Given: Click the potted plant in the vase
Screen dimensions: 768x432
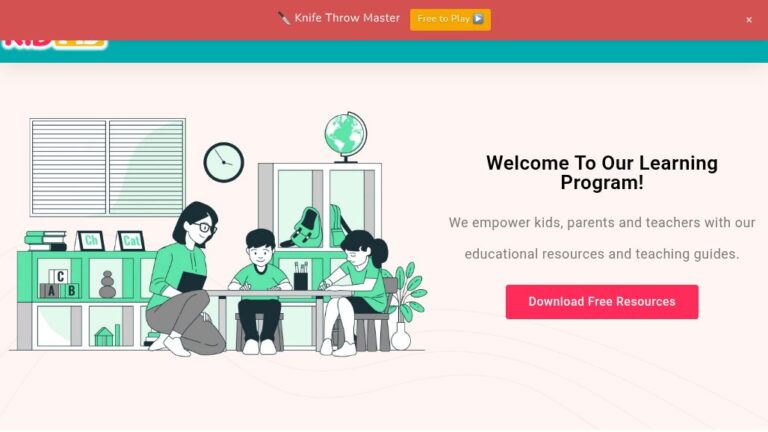Looking at the screenshot, I should tap(408, 306).
